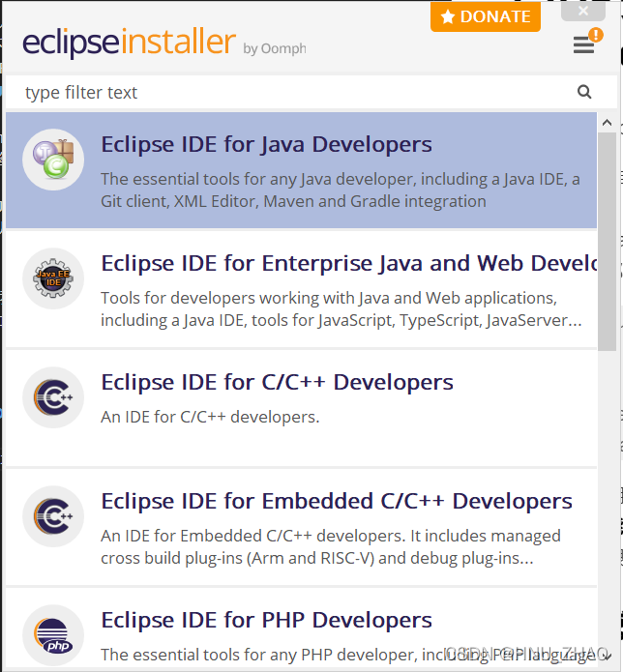Choose Eclipse IDE for PHP Developers title
Screen dimensions: 623x672
(x=266, y=620)
